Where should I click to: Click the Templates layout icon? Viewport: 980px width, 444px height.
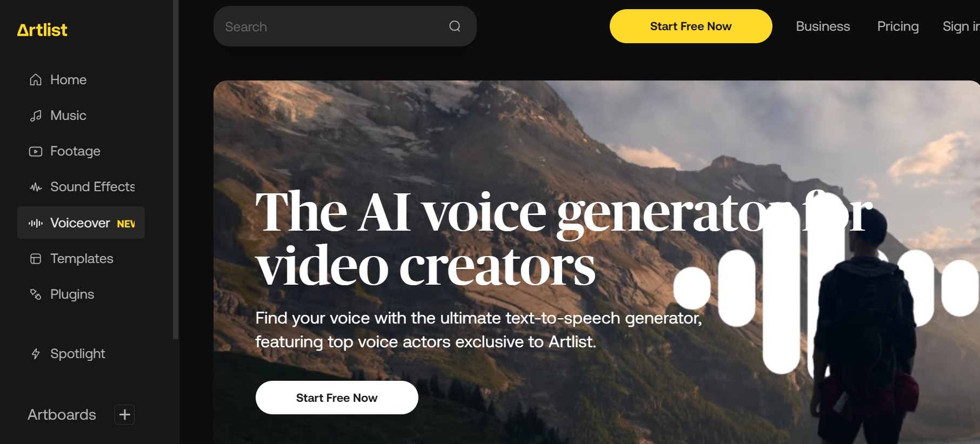click(x=36, y=259)
